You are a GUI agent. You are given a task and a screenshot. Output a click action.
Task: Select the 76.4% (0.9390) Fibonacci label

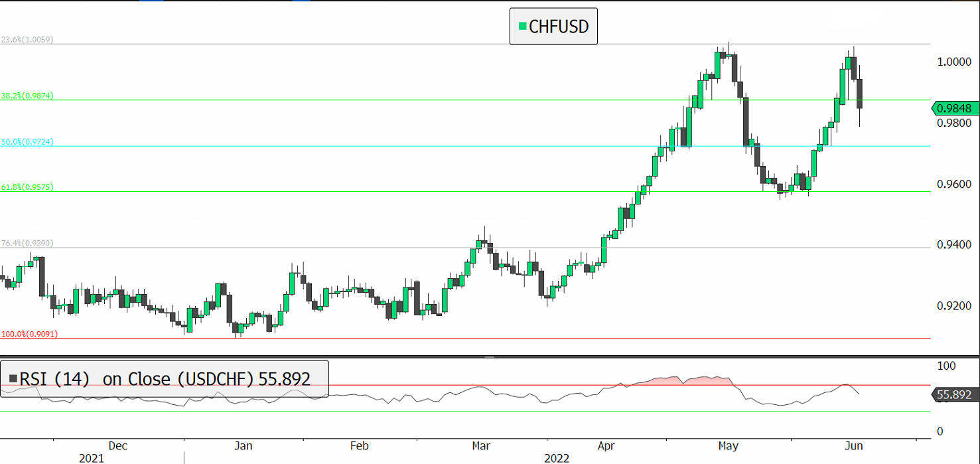[x=27, y=244]
